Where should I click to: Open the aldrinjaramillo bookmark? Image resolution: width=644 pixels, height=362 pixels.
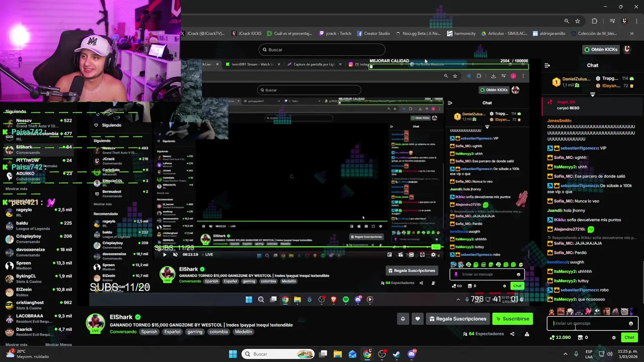pos(548,34)
